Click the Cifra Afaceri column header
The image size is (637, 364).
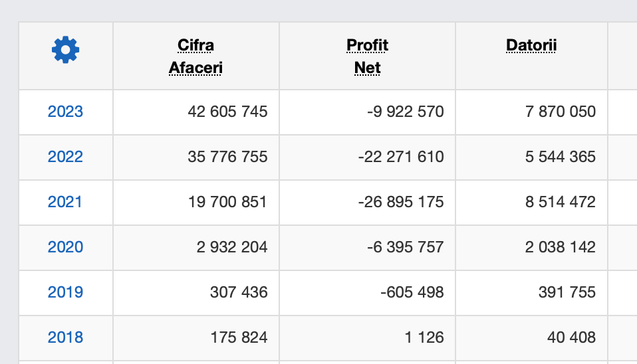pos(195,56)
